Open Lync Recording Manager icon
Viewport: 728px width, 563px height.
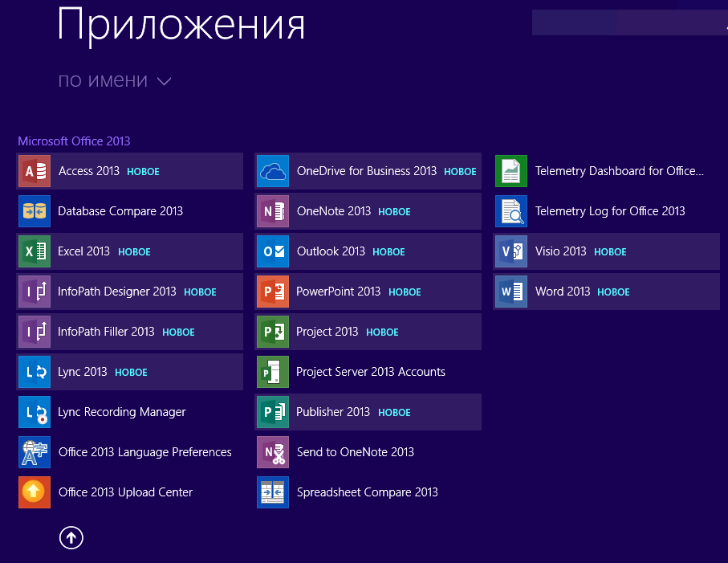click(35, 412)
